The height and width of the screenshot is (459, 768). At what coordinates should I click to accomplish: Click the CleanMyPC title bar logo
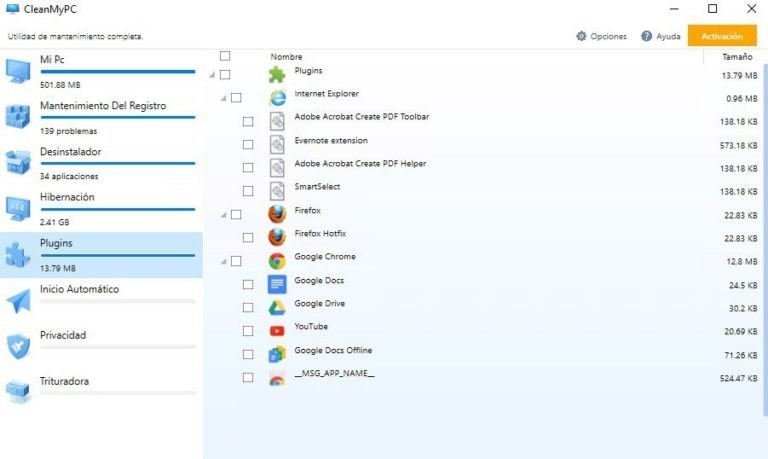coord(12,9)
